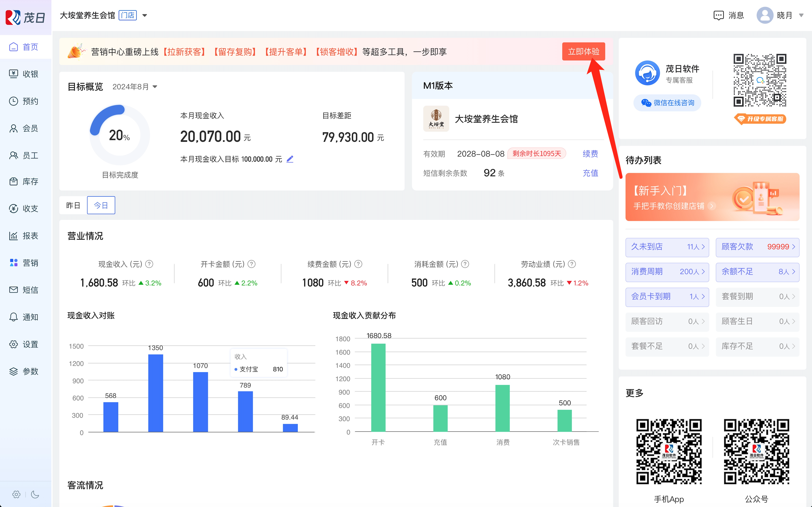812x507 pixels.
Task: Open the 报表 reports chart icon
Action: pyautogui.click(x=13, y=236)
